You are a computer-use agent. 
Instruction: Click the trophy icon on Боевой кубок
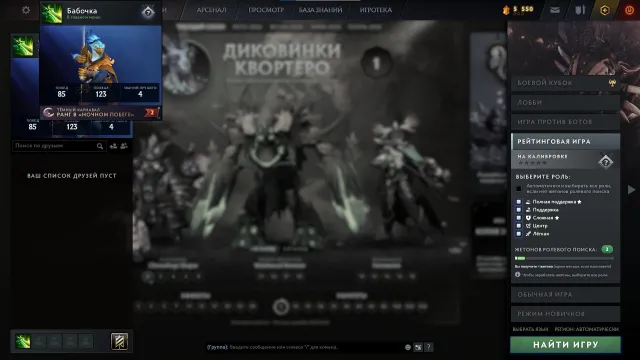click(x=612, y=83)
